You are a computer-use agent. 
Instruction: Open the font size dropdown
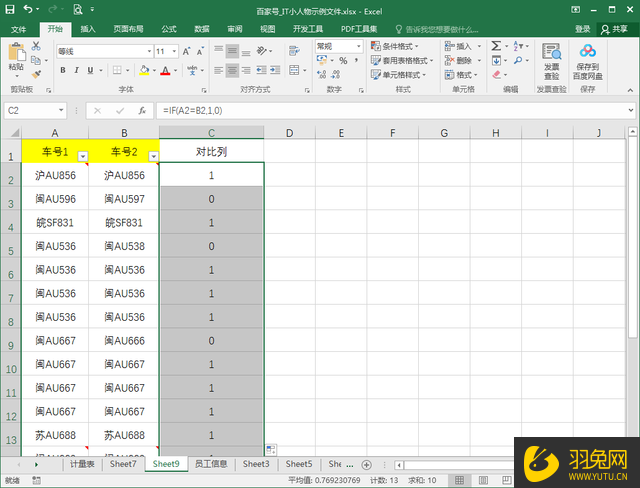coord(174,51)
